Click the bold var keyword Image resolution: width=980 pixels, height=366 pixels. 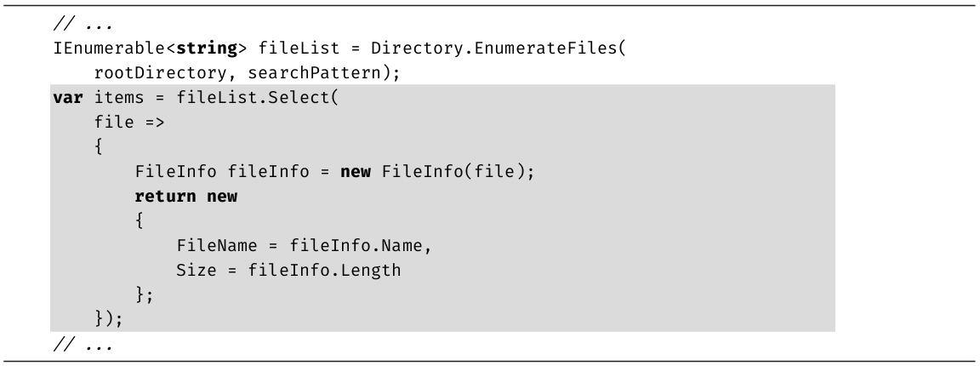[66, 100]
